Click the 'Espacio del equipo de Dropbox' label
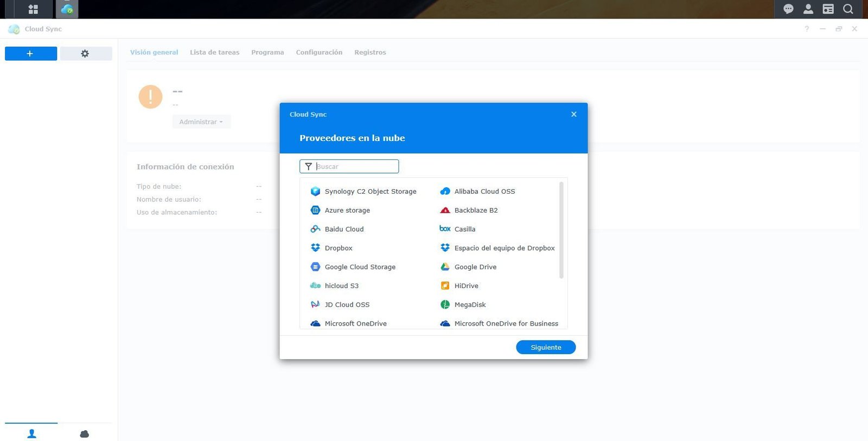This screenshot has height=441, width=868. [505, 248]
